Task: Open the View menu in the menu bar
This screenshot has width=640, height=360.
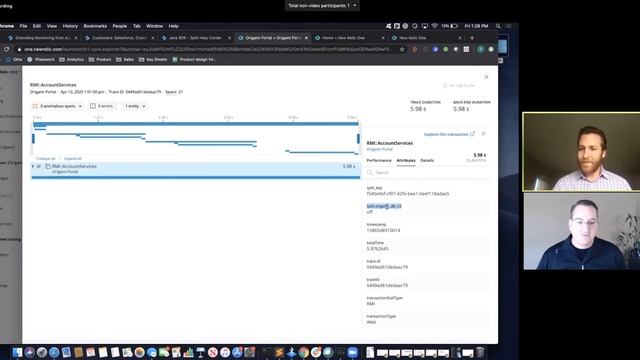Action: coord(51,26)
